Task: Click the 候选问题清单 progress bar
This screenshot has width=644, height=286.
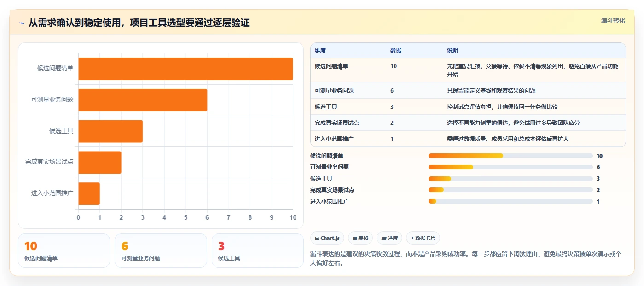Action: coord(511,156)
